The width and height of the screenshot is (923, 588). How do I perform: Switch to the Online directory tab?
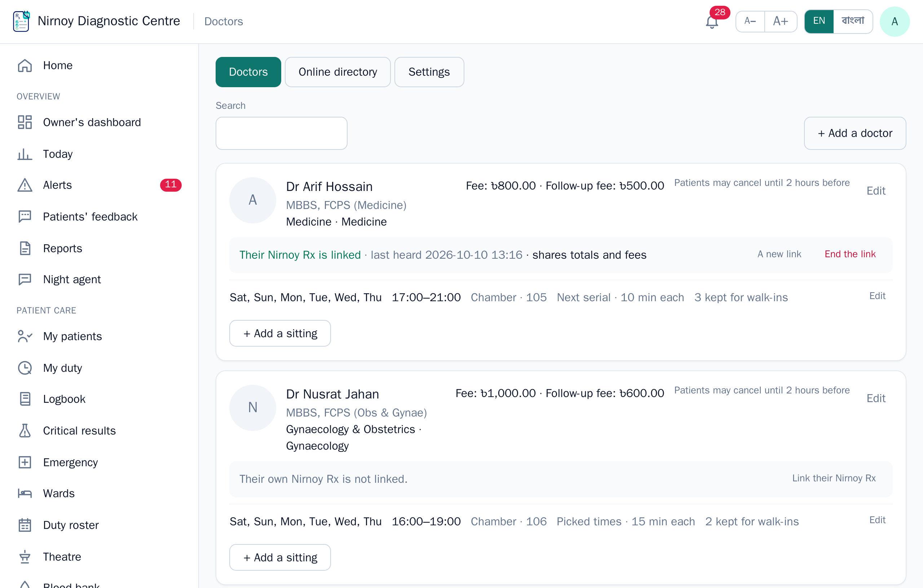coord(338,72)
